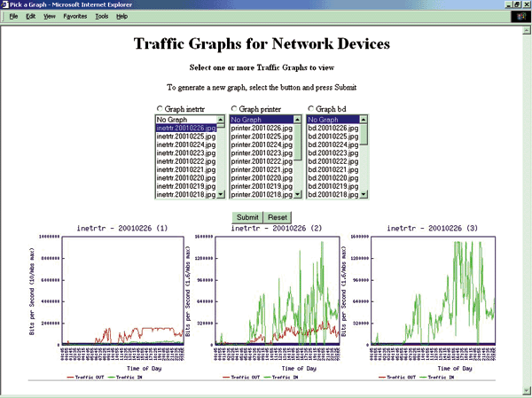
Task: Choose printer.20010226.jpg in the printer list
Action: [261, 128]
